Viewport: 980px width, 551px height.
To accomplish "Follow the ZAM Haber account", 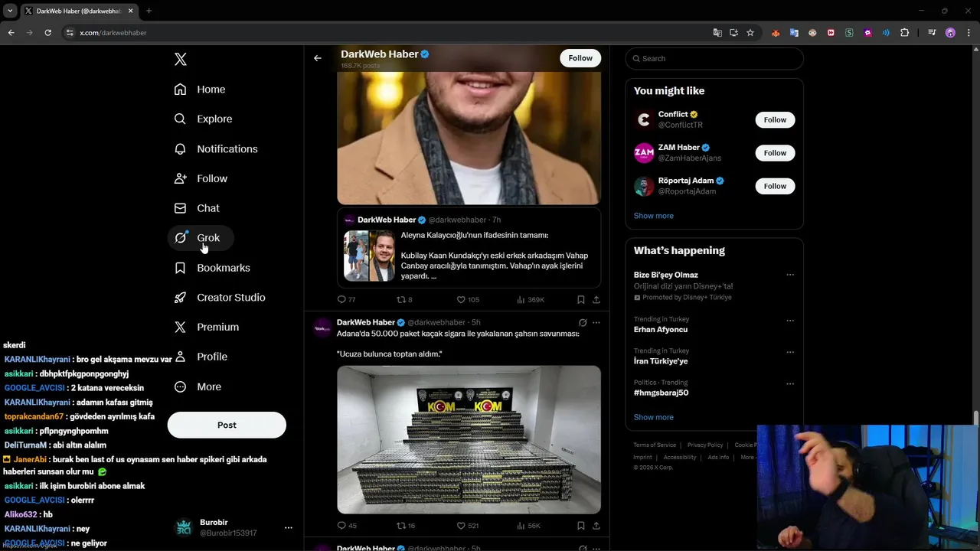I will [775, 153].
